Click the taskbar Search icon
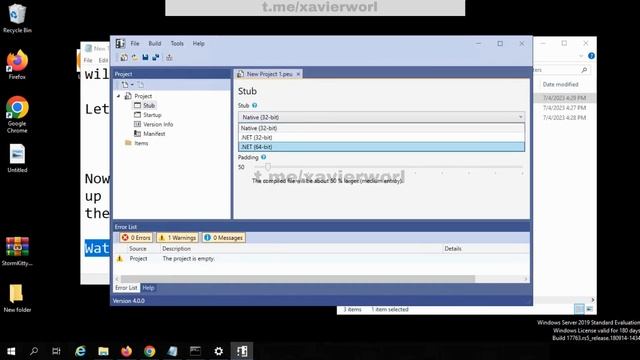640x360 pixels. pyautogui.click(x=34, y=351)
